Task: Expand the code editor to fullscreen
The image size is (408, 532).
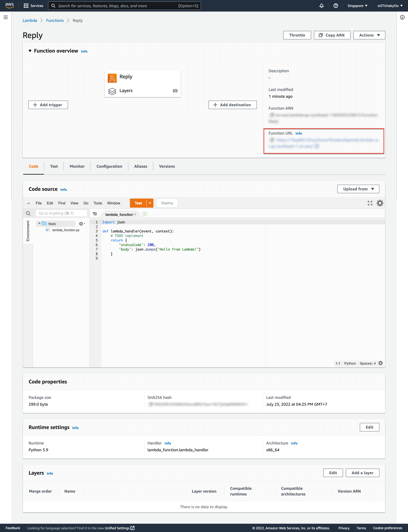Action: [x=370, y=203]
